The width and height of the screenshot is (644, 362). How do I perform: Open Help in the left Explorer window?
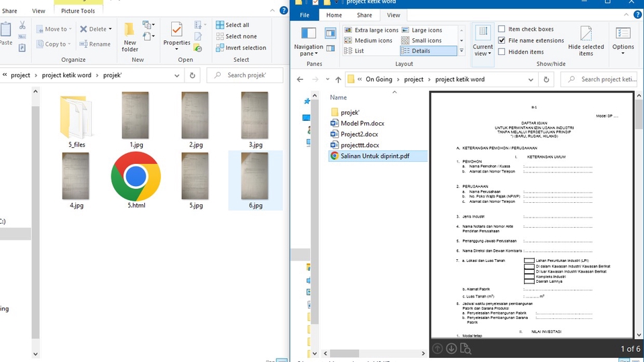tap(283, 11)
